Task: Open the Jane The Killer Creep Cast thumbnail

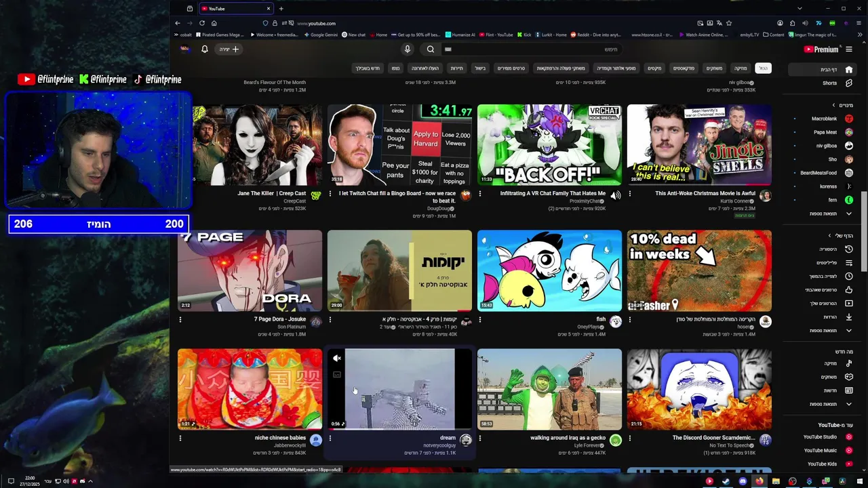Action: [250, 144]
